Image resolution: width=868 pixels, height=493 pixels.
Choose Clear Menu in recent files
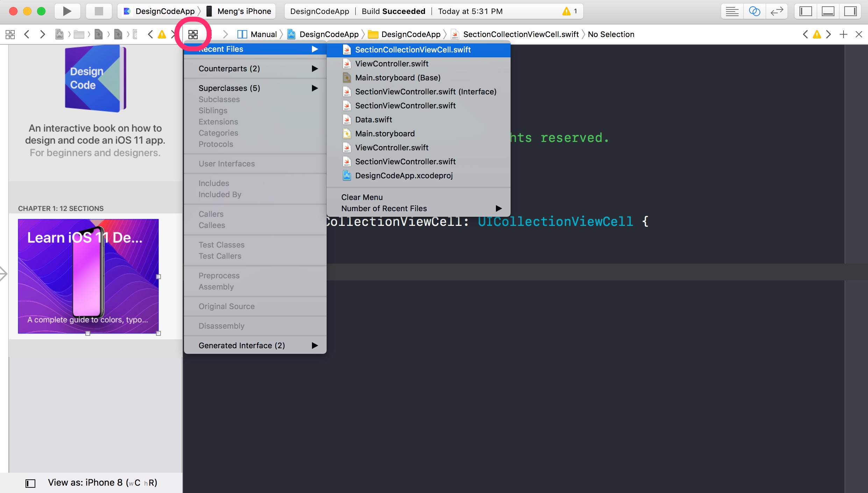[x=419, y=197]
